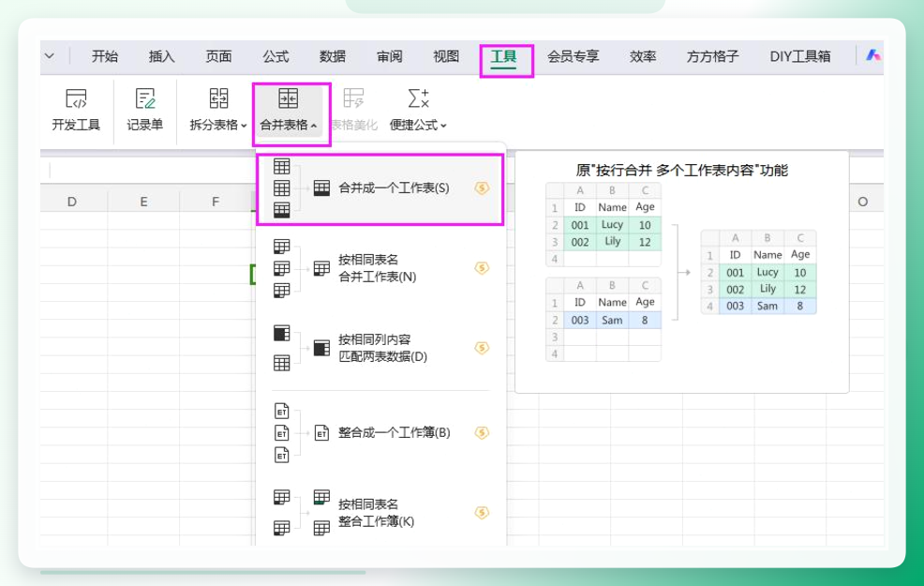
Task: Open the 开发工具 developer tools icon
Action: click(76, 98)
